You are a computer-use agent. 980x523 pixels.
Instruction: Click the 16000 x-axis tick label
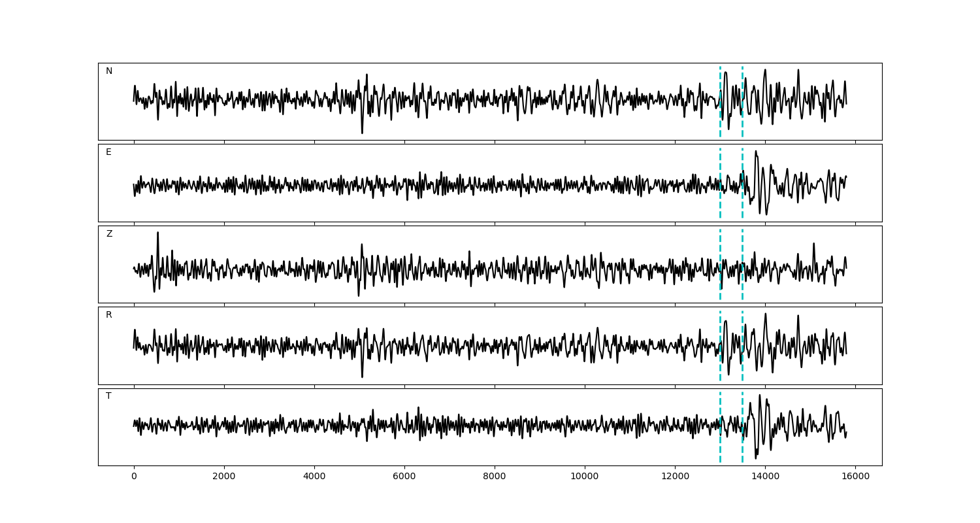[x=855, y=477]
